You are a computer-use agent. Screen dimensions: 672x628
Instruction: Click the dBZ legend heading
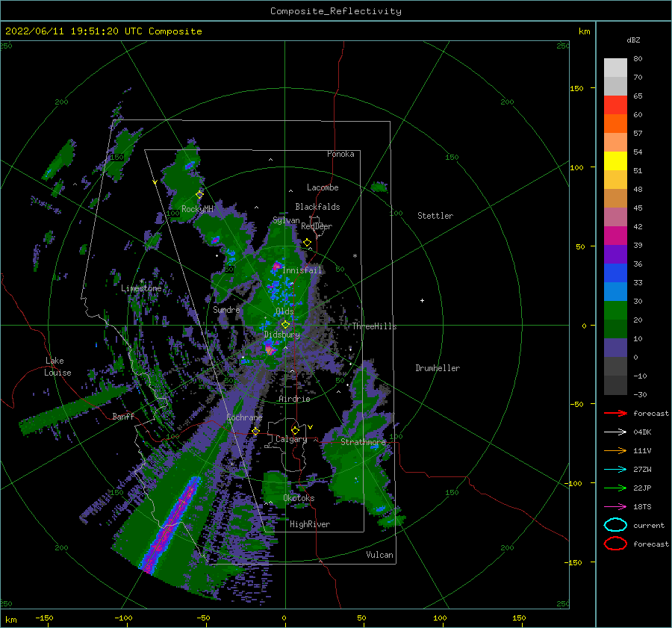point(633,40)
